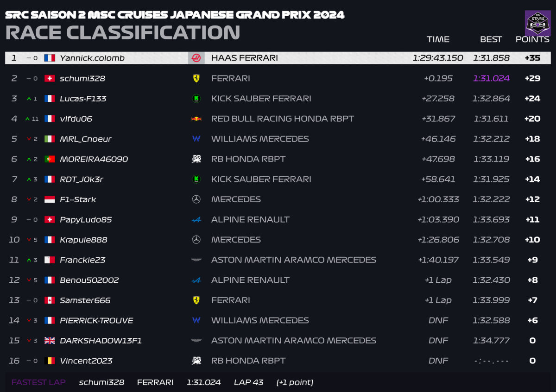Click the BEST column header

(x=491, y=39)
